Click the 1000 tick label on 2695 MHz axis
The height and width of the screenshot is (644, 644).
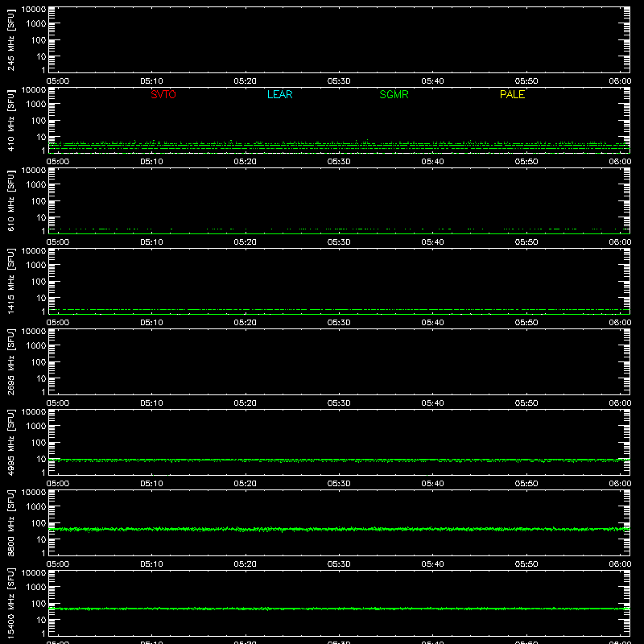coord(36,346)
